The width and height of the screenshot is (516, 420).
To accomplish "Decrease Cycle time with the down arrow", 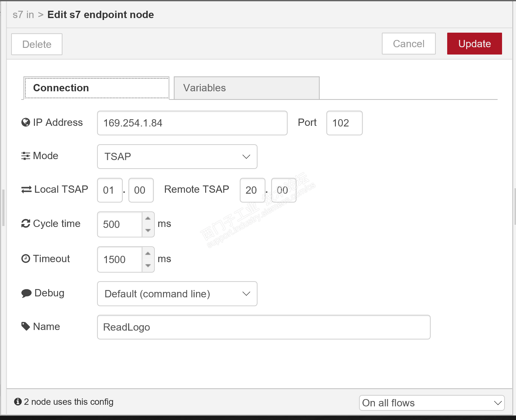I will click(148, 230).
